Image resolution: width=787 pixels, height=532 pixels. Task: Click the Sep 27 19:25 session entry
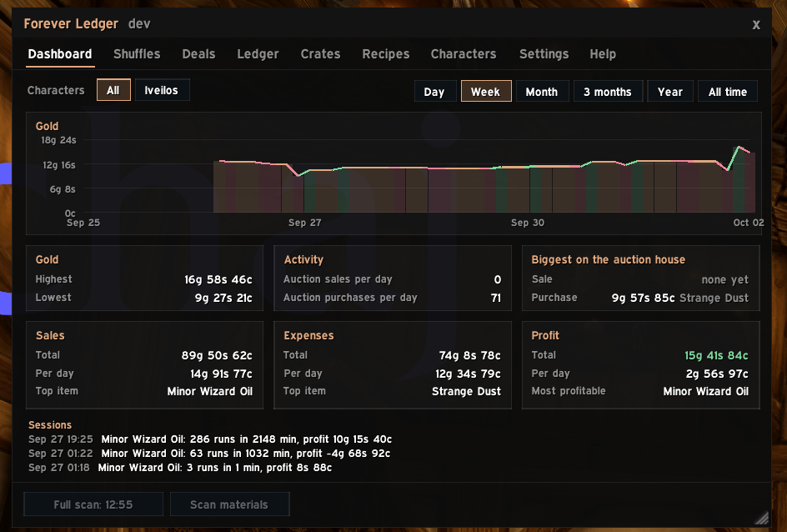210,439
